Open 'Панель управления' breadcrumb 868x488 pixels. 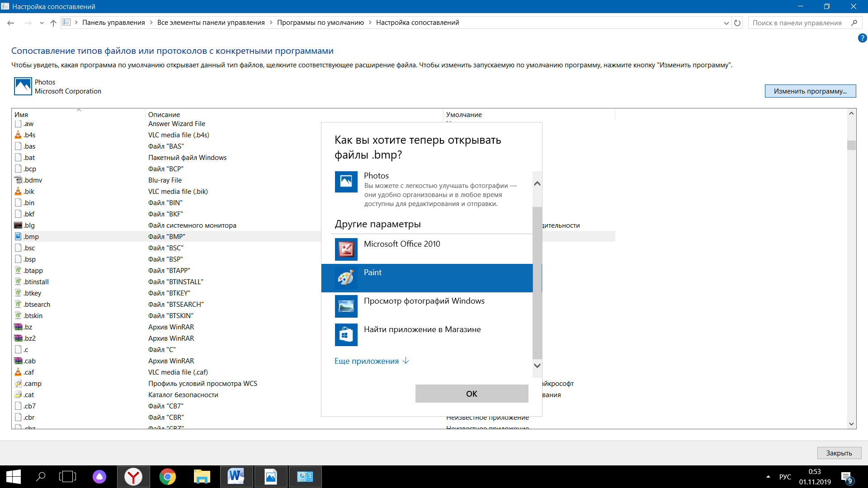tap(113, 23)
